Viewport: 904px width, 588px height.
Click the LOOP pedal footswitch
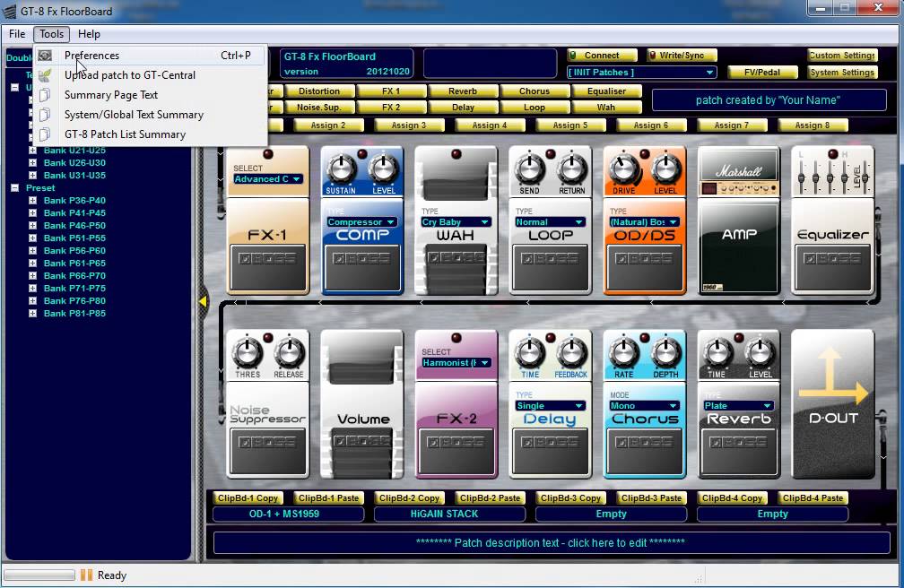[x=551, y=267]
